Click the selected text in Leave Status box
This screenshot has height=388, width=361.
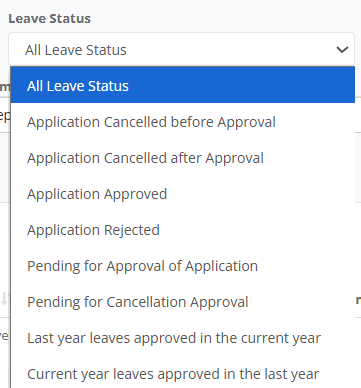pyautogui.click(x=76, y=50)
